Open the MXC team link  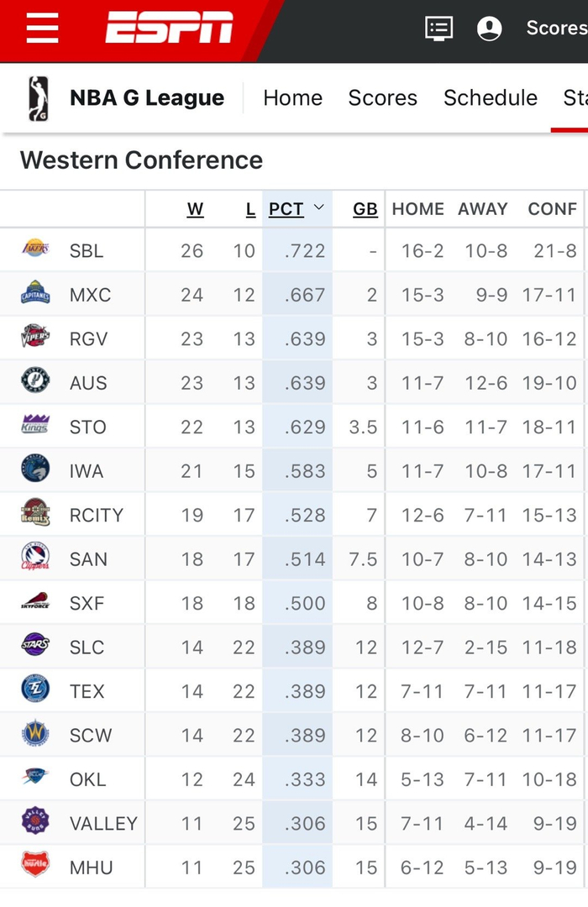click(x=90, y=295)
